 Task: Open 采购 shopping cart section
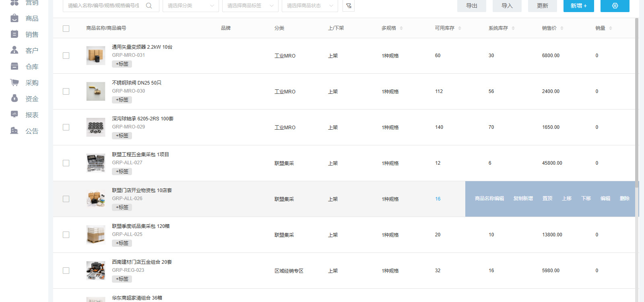(x=24, y=83)
